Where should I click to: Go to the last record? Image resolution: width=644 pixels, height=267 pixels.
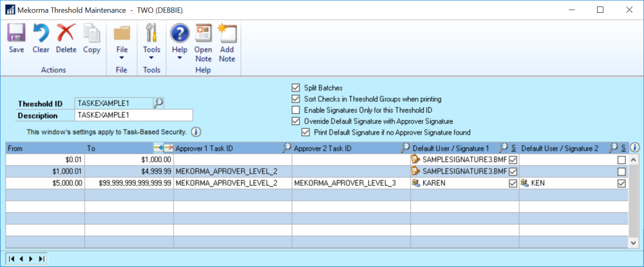pyautogui.click(x=41, y=259)
